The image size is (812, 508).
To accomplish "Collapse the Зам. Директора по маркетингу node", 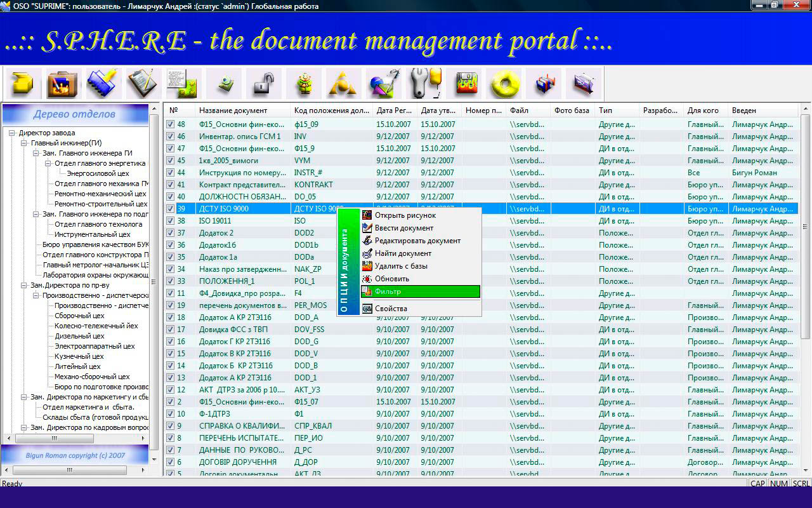I will point(24,397).
